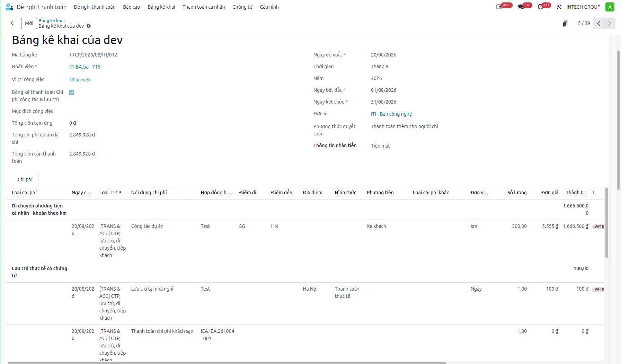Open the Nhân viên job position link

tap(80, 80)
